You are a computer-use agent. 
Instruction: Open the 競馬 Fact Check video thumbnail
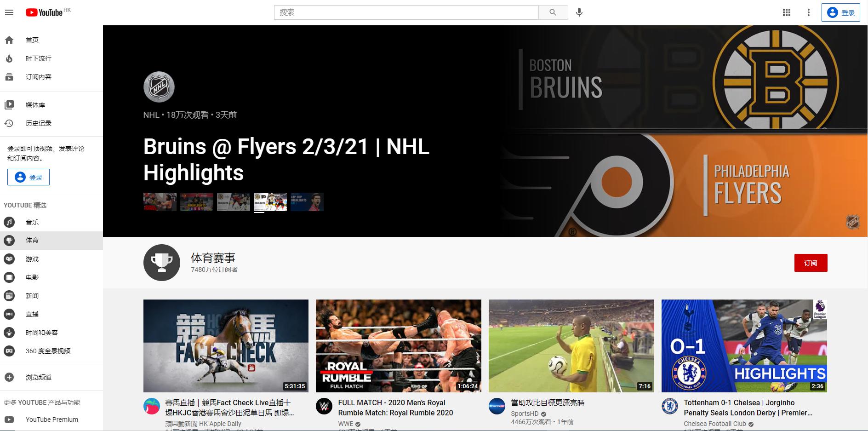click(x=226, y=346)
